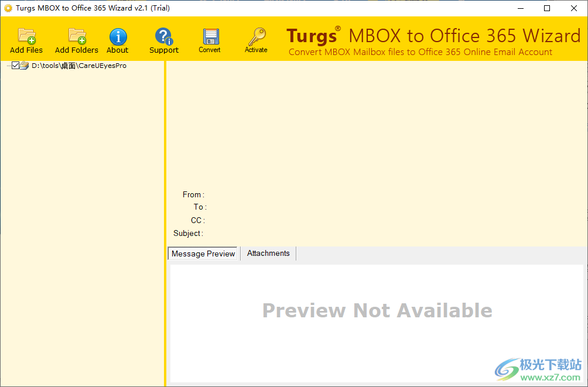Click the Activate label in the toolbar
This screenshot has height=387, width=588.
256,50
